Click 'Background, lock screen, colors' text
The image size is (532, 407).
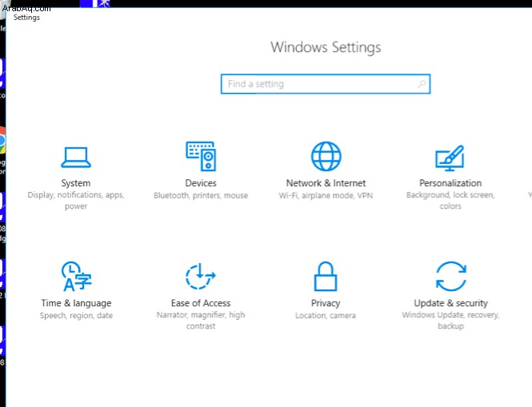click(450, 201)
